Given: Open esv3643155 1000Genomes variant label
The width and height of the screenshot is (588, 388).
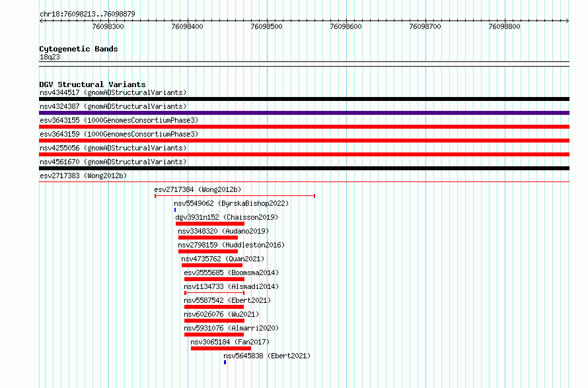Looking at the screenshot, I should [119, 120].
